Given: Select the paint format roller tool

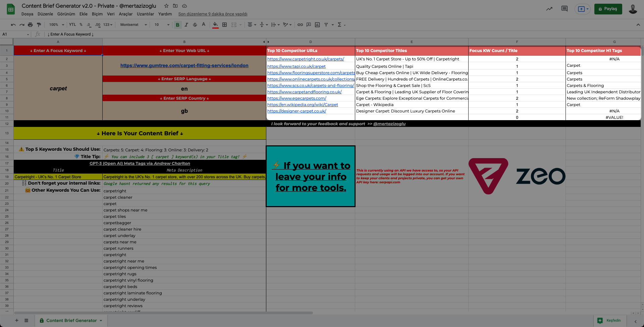Looking at the screenshot, I should point(39,25).
